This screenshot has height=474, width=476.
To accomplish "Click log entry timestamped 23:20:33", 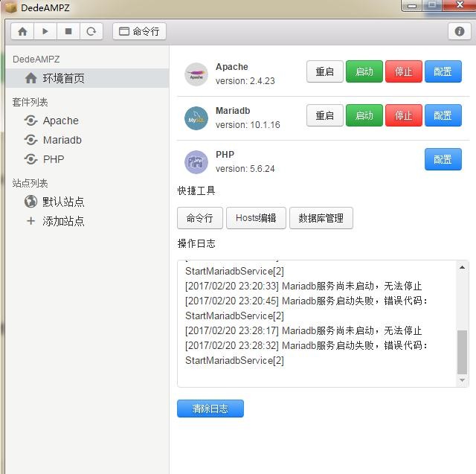I will pyautogui.click(x=303, y=286).
